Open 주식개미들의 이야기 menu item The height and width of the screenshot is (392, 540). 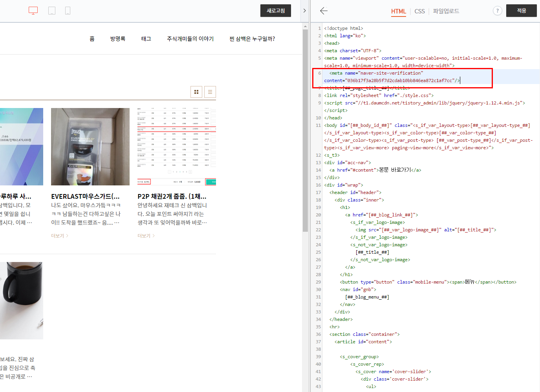pos(190,38)
